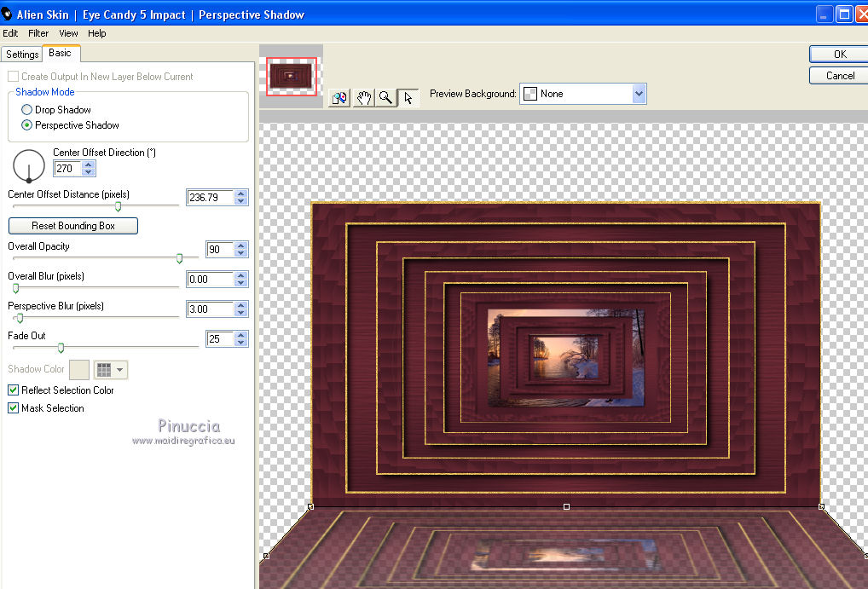Uncheck Mask Selection checkbox
868x589 pixels.
[14, 408]
